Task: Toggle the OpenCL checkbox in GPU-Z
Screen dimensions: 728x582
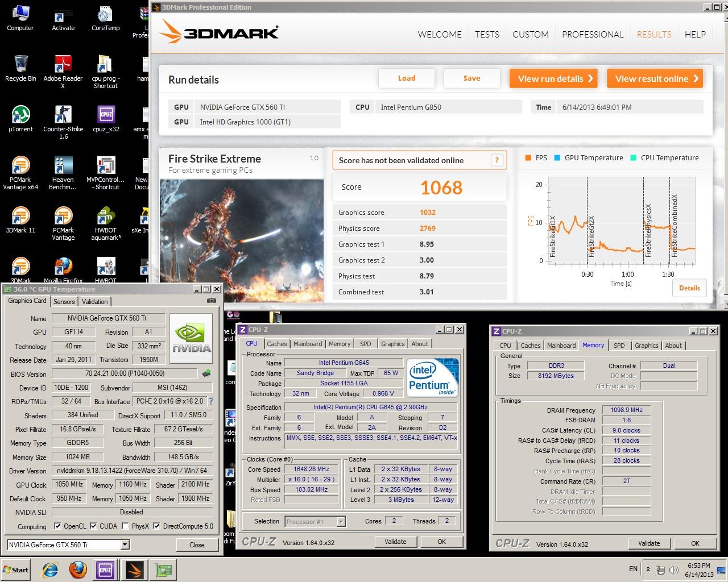Action: click(x=57, y=526)
